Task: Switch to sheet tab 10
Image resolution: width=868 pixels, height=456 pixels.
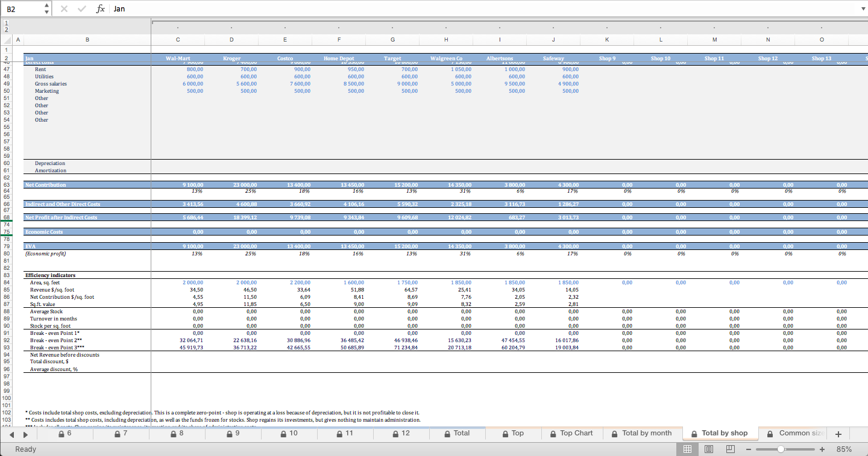Action: click(289, 433)
